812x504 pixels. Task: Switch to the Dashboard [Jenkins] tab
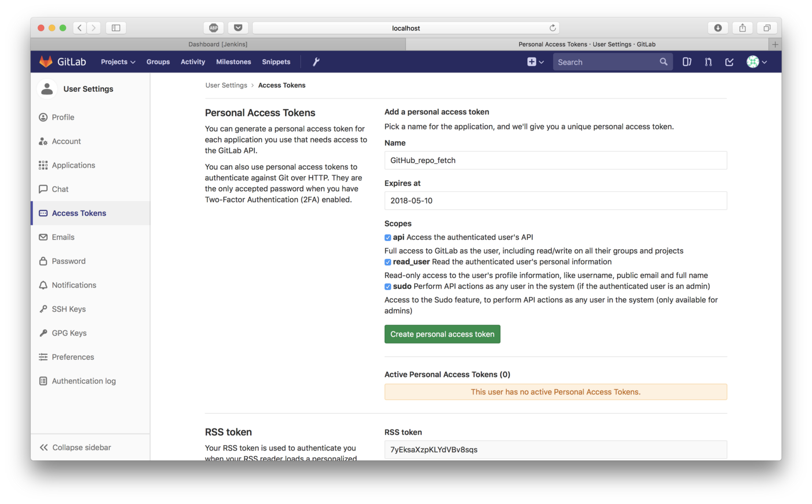[x=218, y=44]
